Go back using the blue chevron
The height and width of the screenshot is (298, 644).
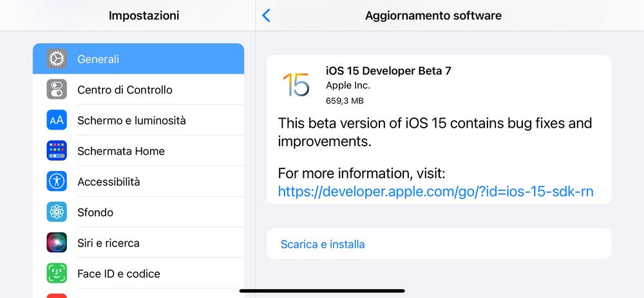267,15
